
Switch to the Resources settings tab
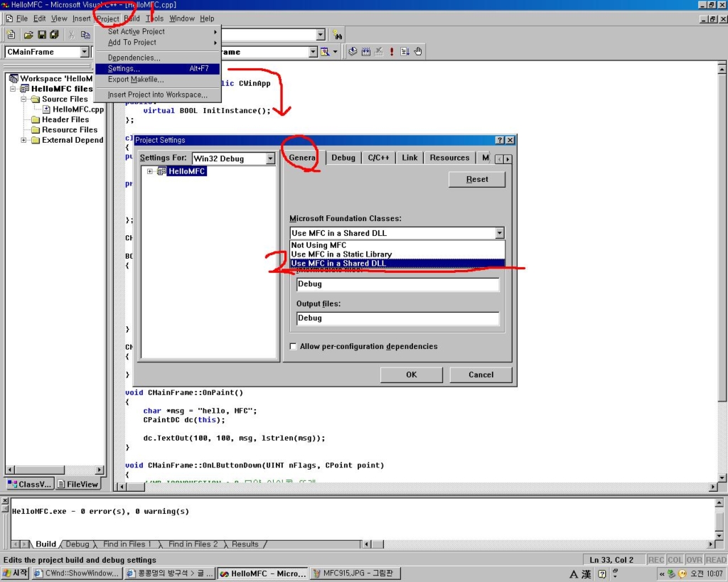click(449, 158)
